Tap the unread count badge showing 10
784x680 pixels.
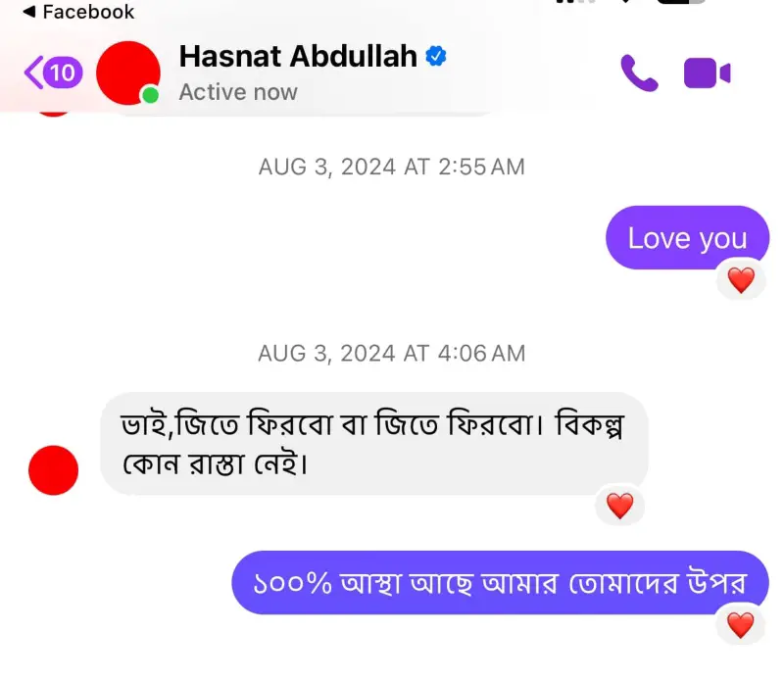pos(63,73)
